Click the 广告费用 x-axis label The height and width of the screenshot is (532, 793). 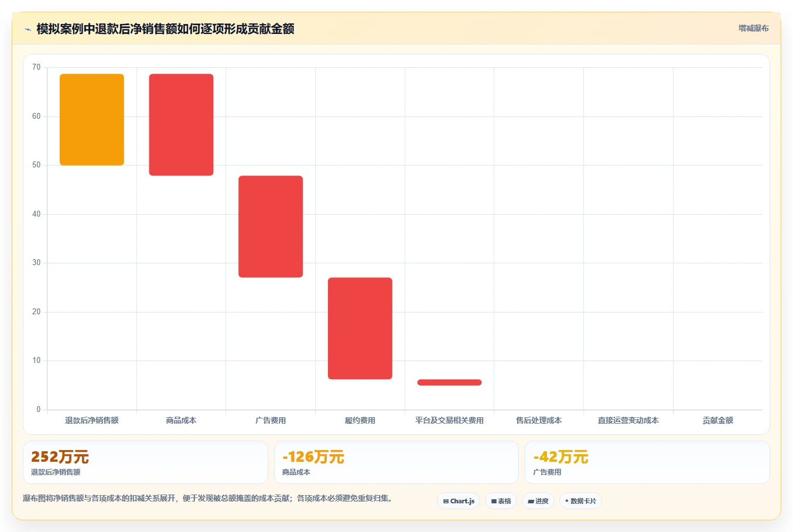click(x=271, y=420)
